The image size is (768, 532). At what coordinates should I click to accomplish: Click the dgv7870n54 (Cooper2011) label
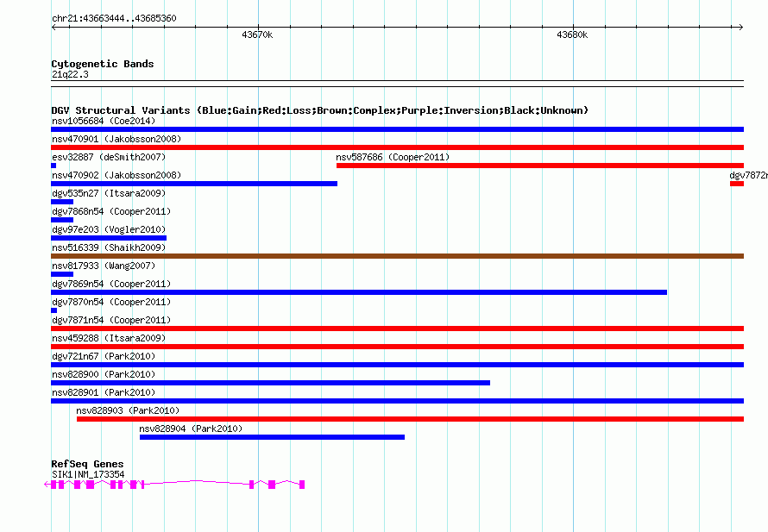[x=111, y=302]
